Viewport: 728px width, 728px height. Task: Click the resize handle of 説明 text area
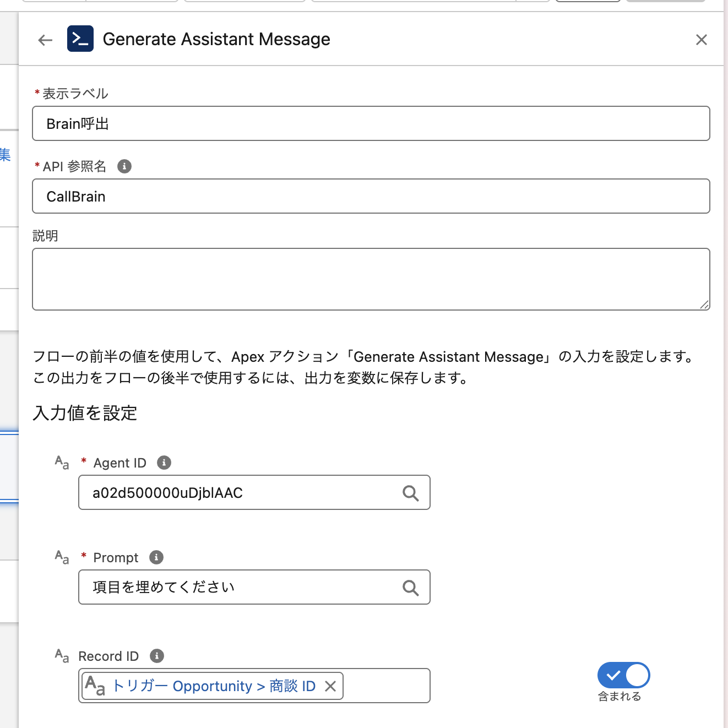704,305
